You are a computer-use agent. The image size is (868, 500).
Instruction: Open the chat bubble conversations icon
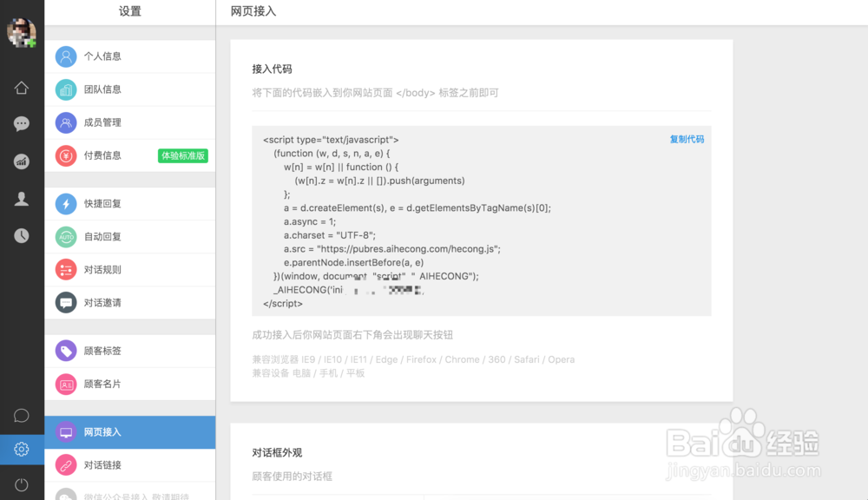click(x=22, y=123)
